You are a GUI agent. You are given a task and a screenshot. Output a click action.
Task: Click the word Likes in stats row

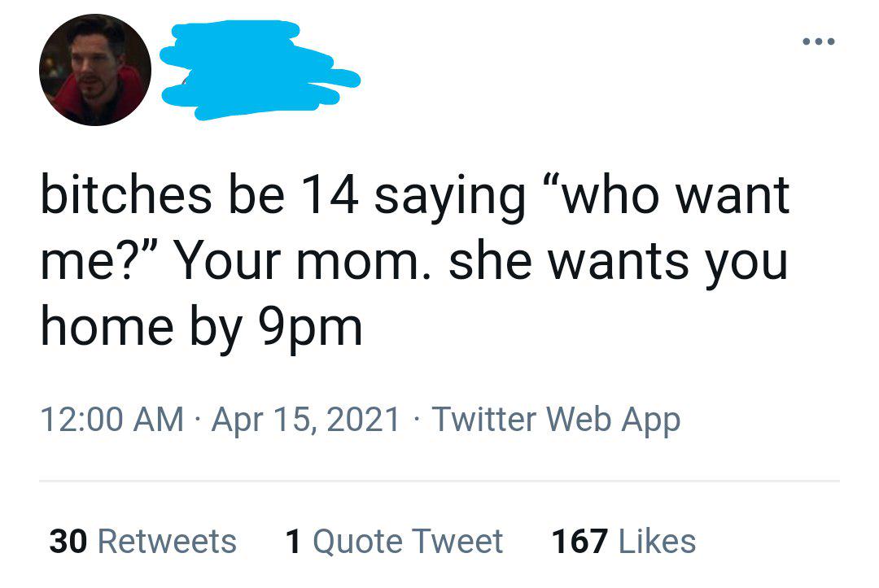657,541
